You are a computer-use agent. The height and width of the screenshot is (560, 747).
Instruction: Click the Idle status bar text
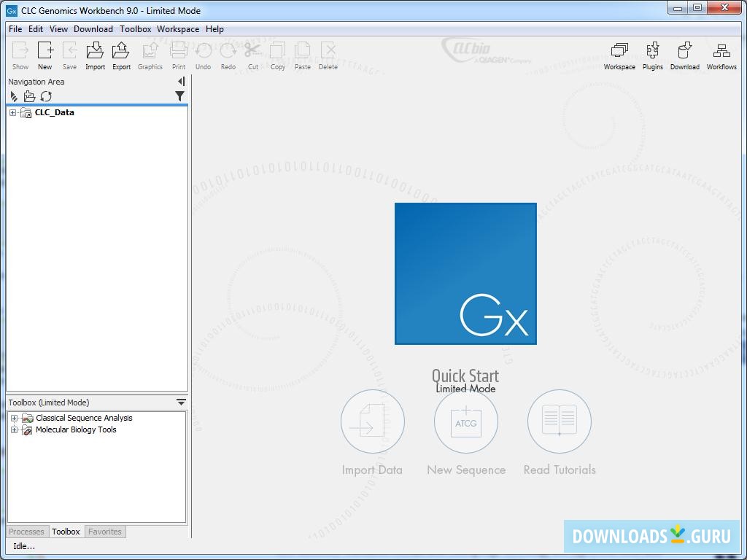point(24,546)
